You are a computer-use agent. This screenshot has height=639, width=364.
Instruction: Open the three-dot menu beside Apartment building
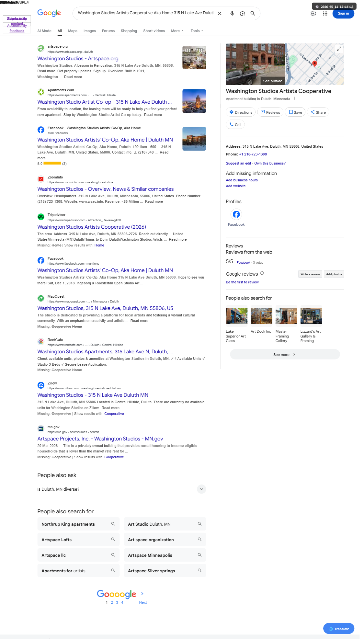click(294, 98)
